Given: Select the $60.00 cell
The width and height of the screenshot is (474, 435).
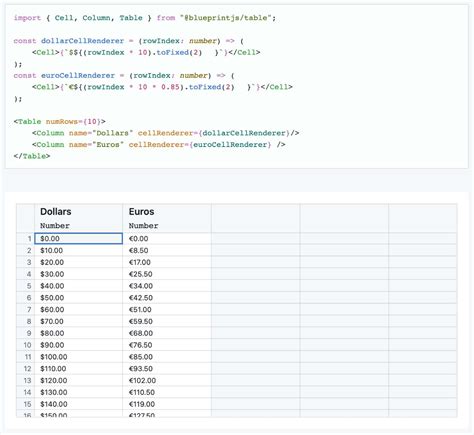Looking at the screenshot, I should (x=78, y=310).
